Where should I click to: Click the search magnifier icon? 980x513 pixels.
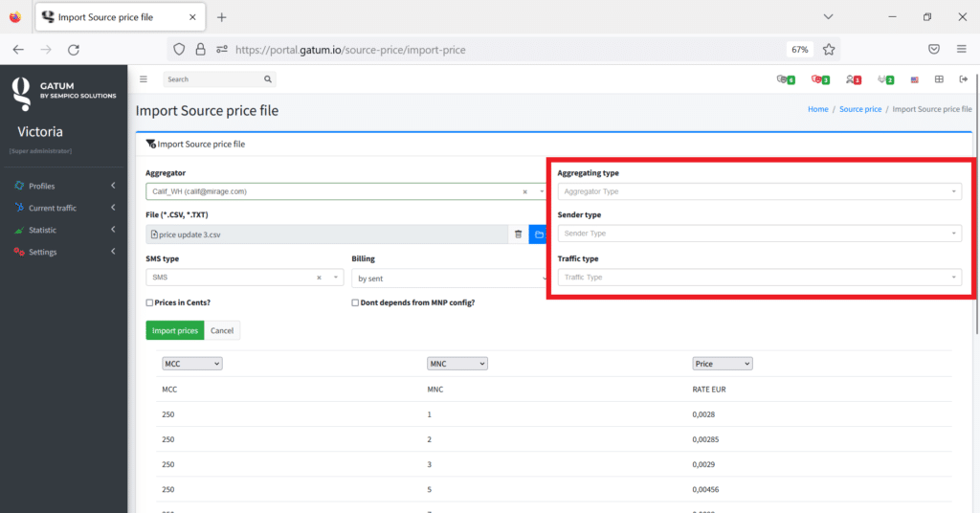[x=268, y=79]
